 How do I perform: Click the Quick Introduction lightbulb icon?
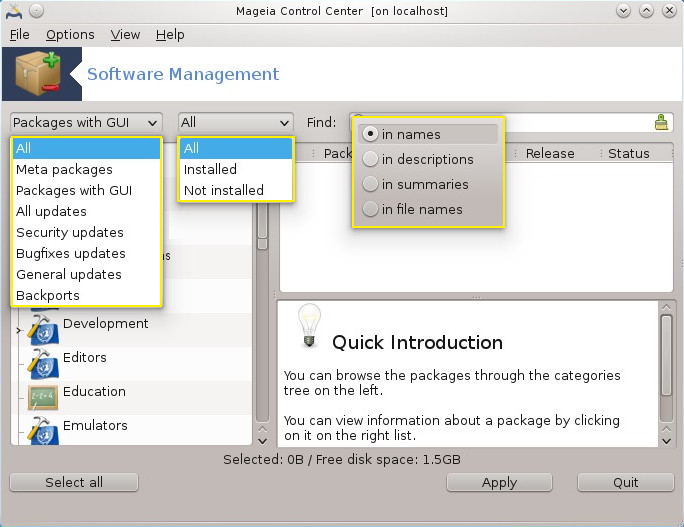309,325
